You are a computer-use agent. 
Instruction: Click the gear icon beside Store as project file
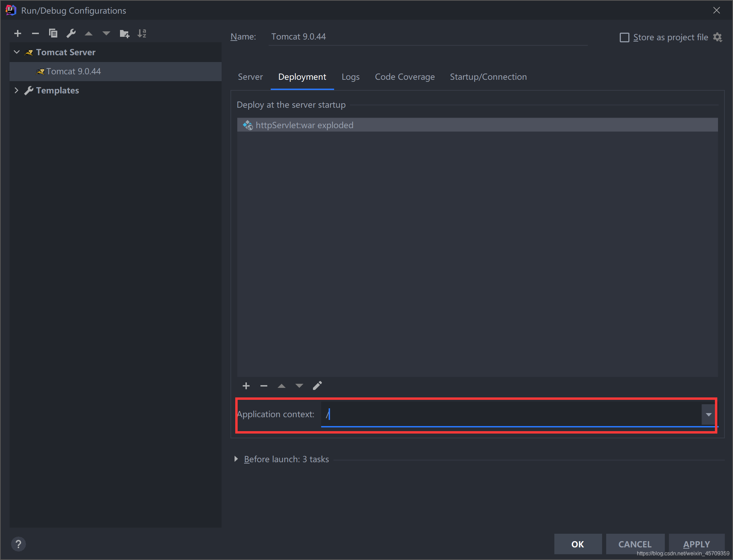click(x=717, y=37)
